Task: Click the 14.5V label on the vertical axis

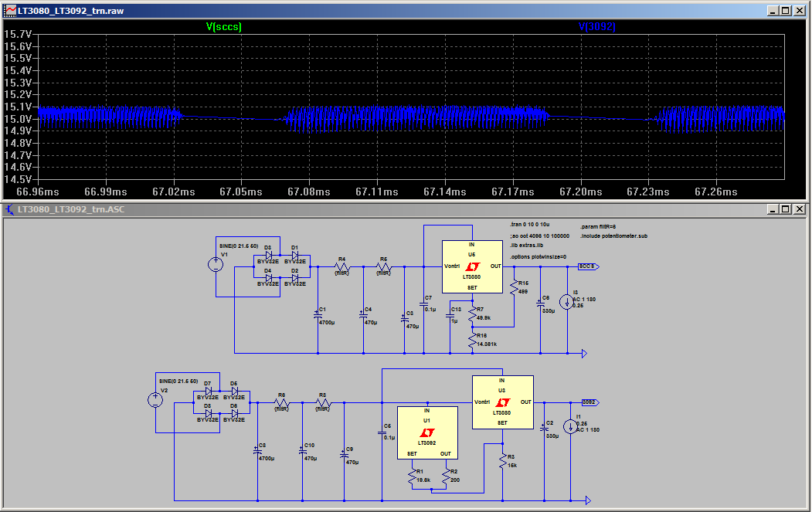Action: coord(18,179)
